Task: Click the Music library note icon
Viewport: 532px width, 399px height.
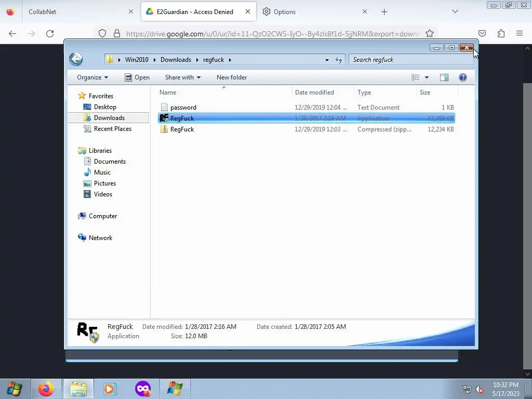Action: coord(87,172)
